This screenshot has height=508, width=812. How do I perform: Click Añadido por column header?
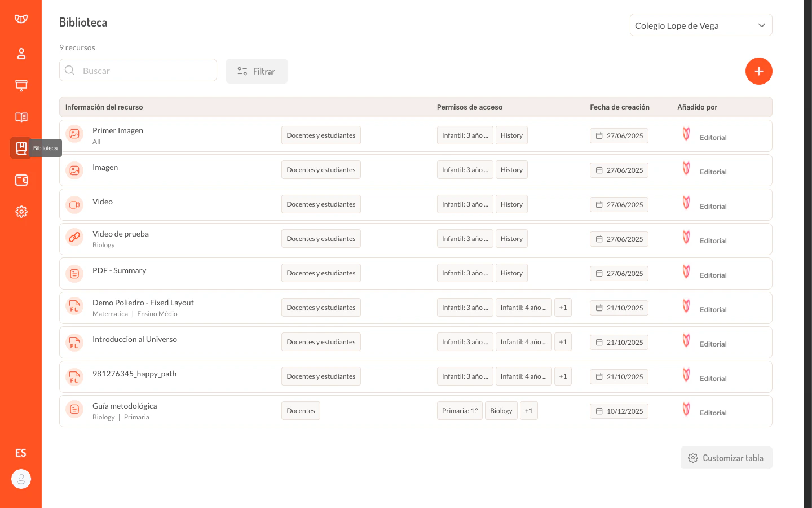[x=698, y=107]
